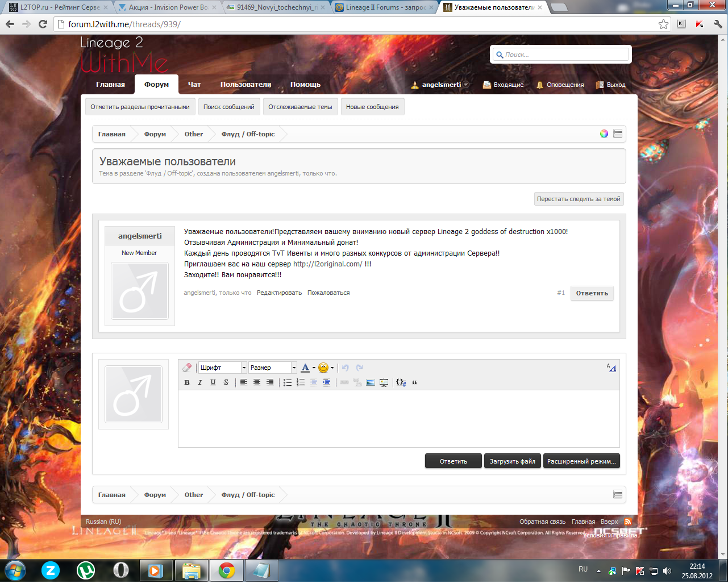Toggle italic formatting in editor
Screen dimensions: 728x584
200,382
